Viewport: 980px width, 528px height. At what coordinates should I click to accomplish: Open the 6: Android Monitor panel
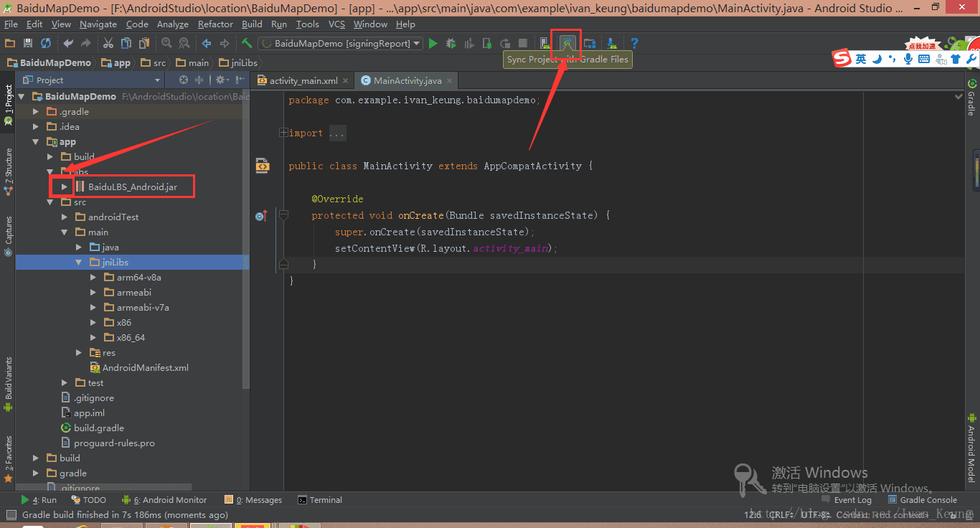click(164, 500)
